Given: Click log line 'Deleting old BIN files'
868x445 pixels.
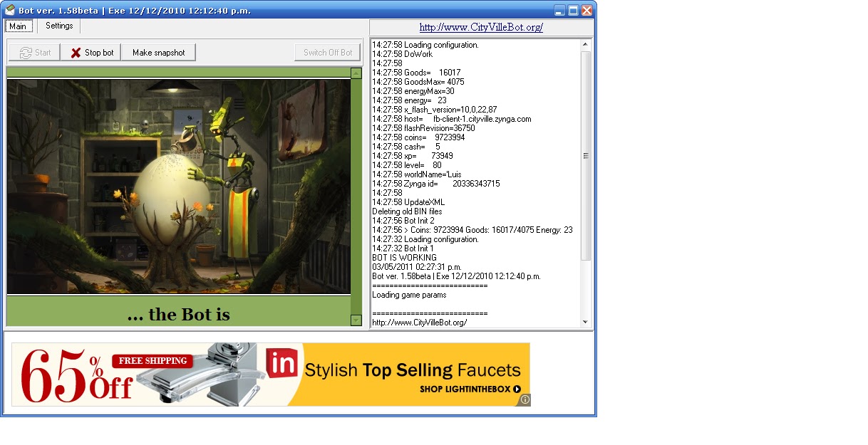Looking at the screenshot, I should [x=407, y=211].
